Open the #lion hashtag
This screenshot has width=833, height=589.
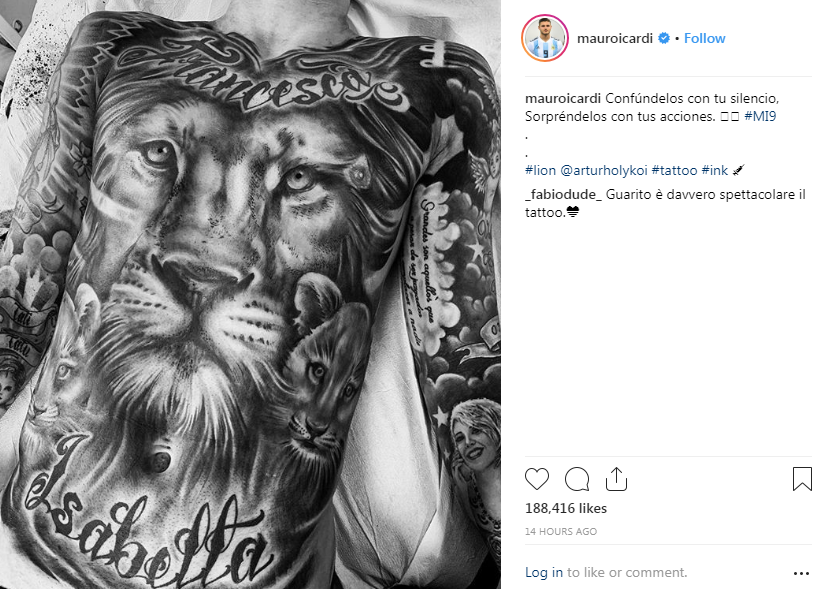tap(540, 170)
